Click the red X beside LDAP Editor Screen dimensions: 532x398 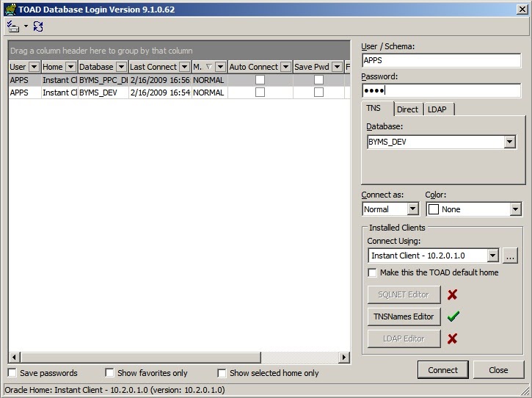[x=452, y=339]
